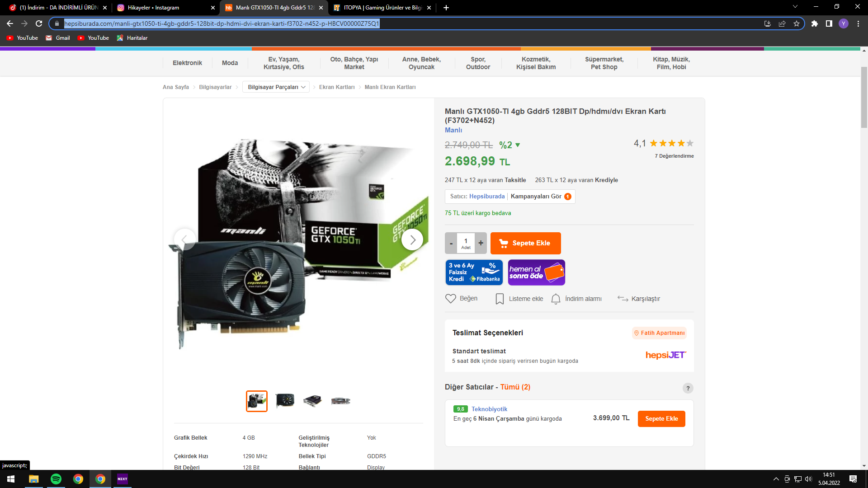This screenshot has width=868, height=488.
Task: Select fourth thumbnail showing card ports
Action: (340, 401)
